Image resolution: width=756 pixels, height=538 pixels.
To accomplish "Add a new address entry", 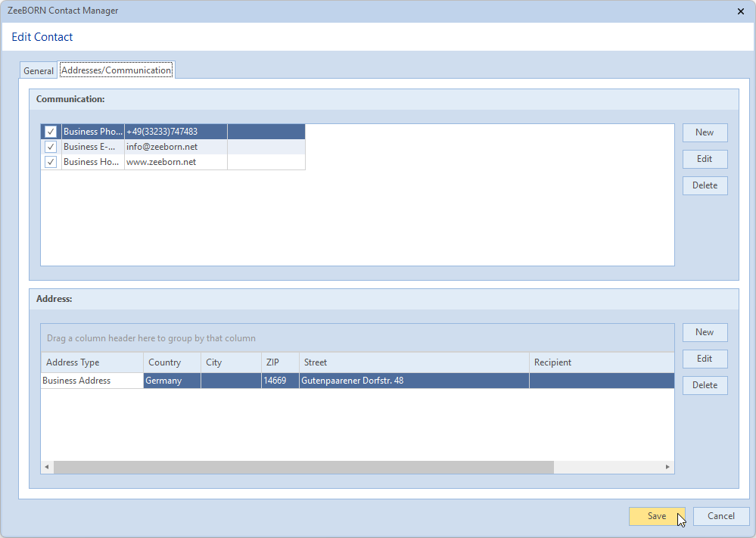I will [705, 332].
